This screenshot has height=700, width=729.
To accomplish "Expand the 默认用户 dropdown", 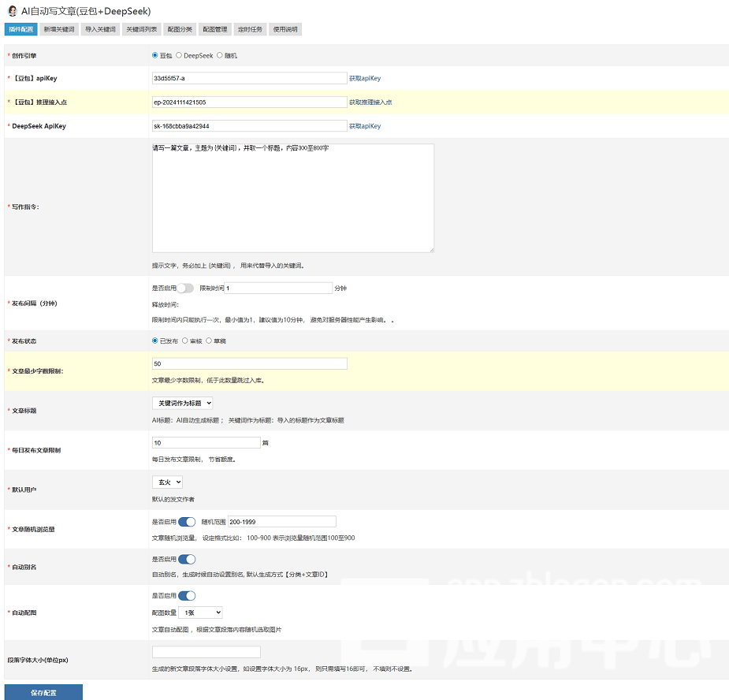I will click(x=167, y=482).
